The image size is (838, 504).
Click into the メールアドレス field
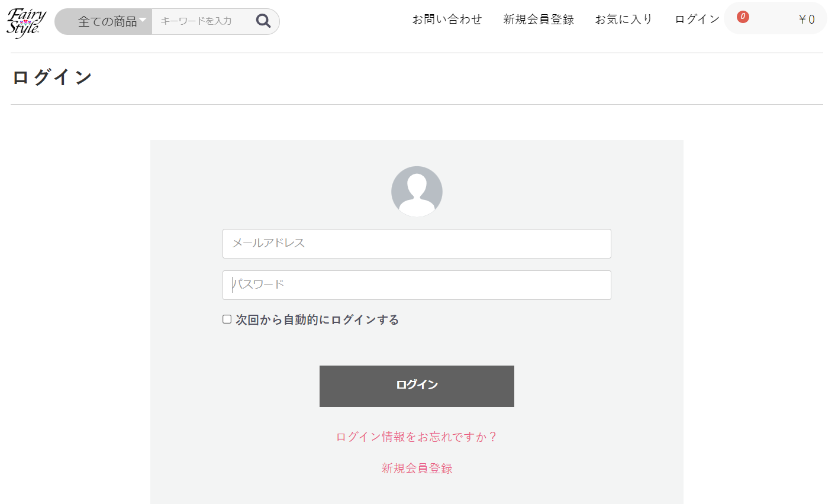click(x=417, y=244)
